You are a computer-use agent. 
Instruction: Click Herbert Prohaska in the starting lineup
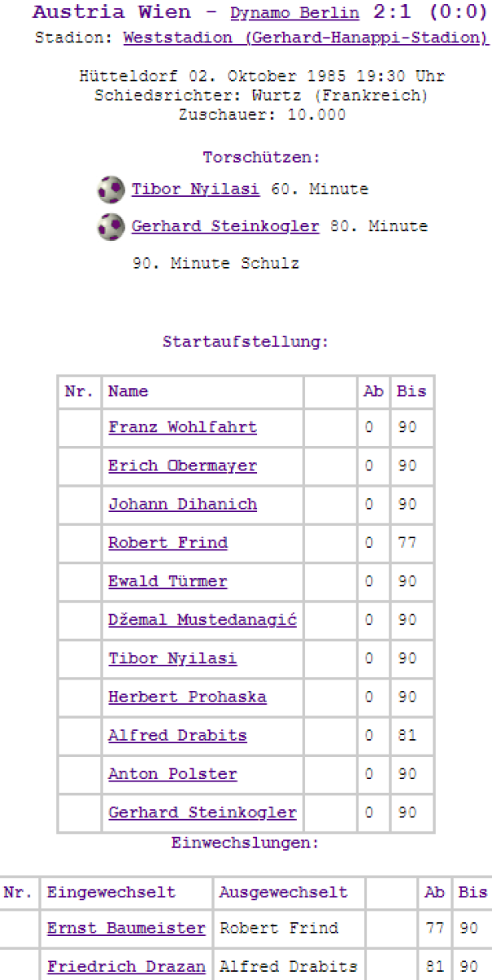click(x=187, y=697)
